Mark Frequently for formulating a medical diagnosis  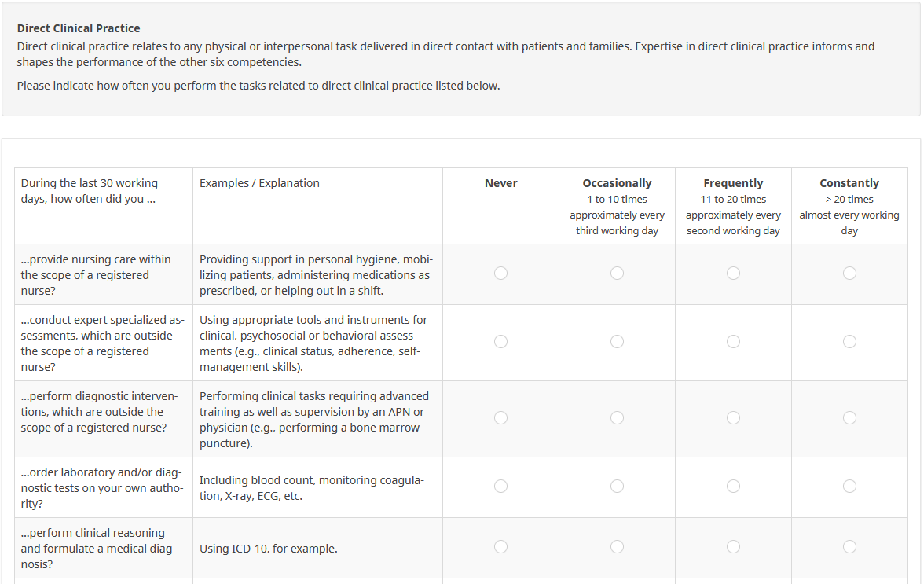(733, 547)
